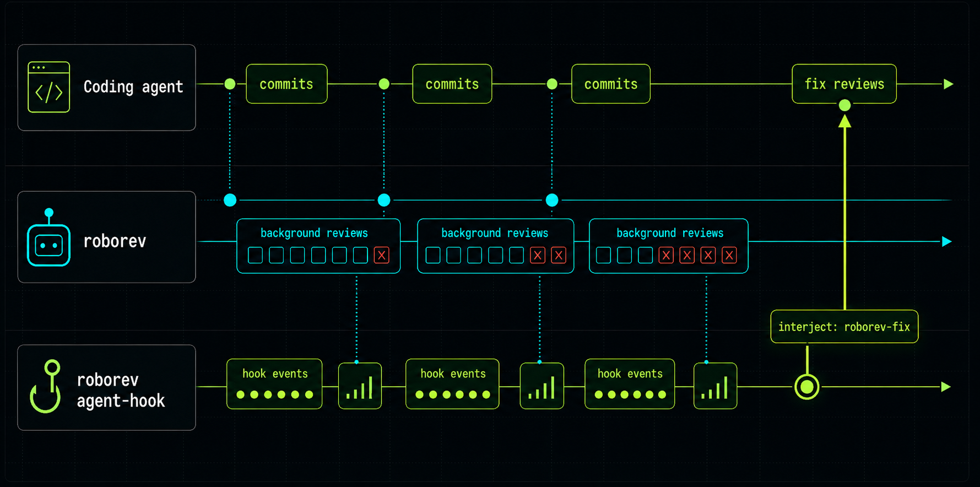Click the fix reviews box
This screenshot has height=487, width=980.
tap(844, 84)
